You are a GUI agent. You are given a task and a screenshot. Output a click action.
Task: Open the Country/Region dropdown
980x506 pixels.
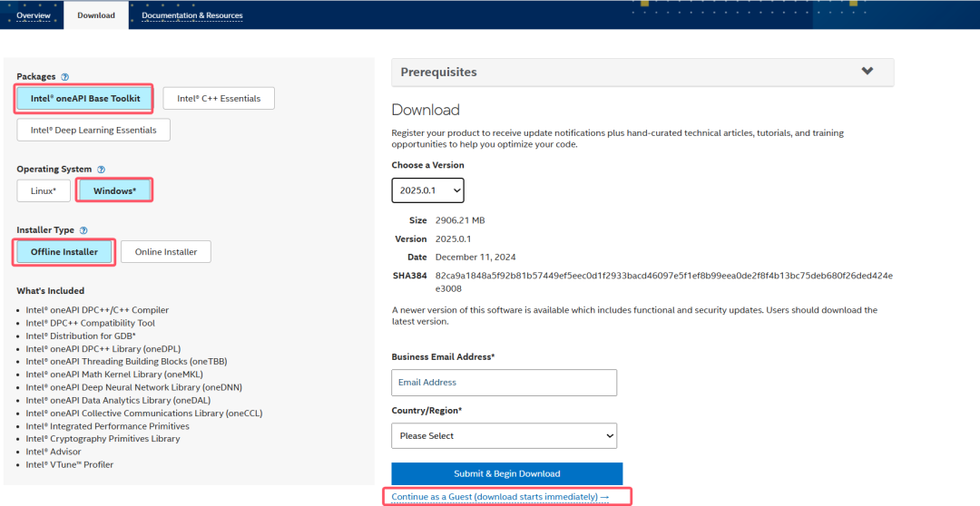[505, 435]
